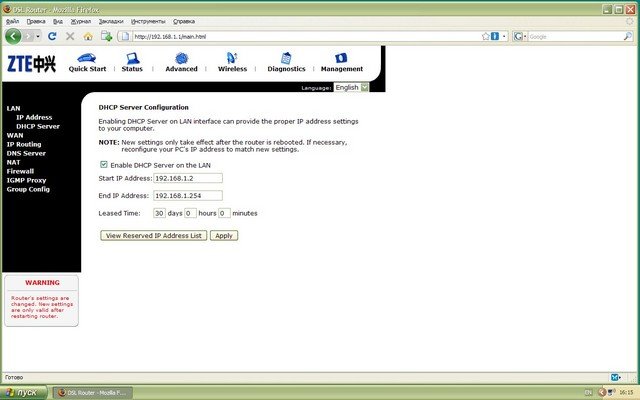Click the Start IP Address field
The image size is (640, 400).
[x=187, y=179]
